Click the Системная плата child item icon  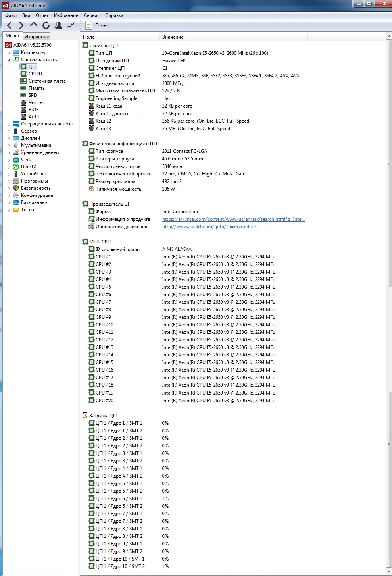tap(23, 81)
